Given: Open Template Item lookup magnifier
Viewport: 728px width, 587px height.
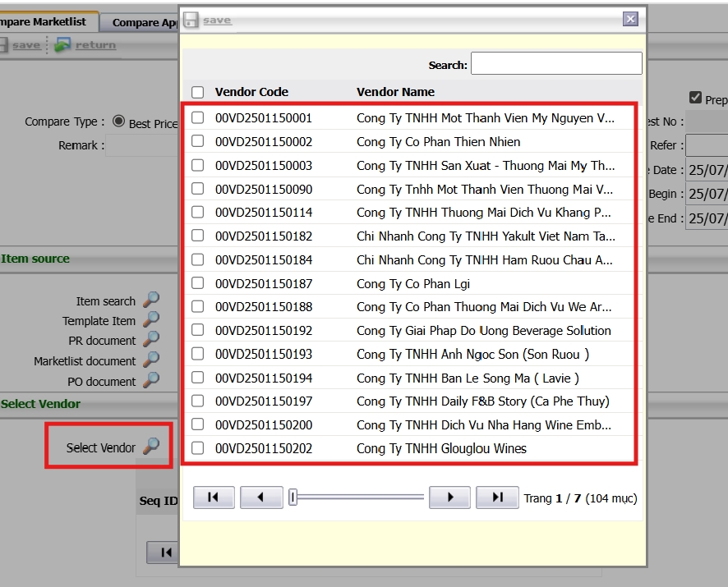Looking at the screenshot, I should [x=151, y=320].
